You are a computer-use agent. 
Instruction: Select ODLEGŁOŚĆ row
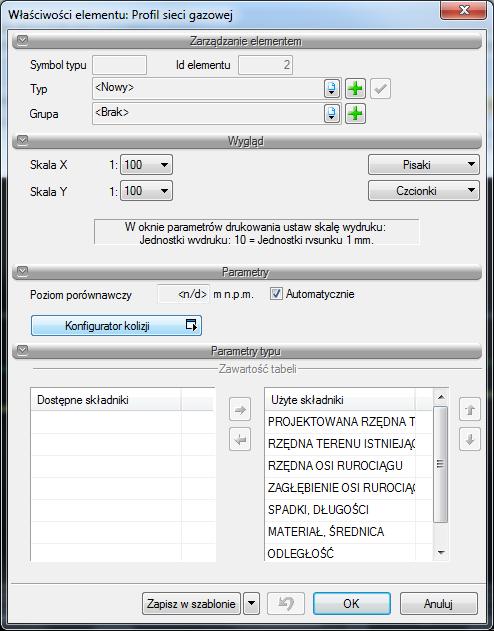coord(348,554)
